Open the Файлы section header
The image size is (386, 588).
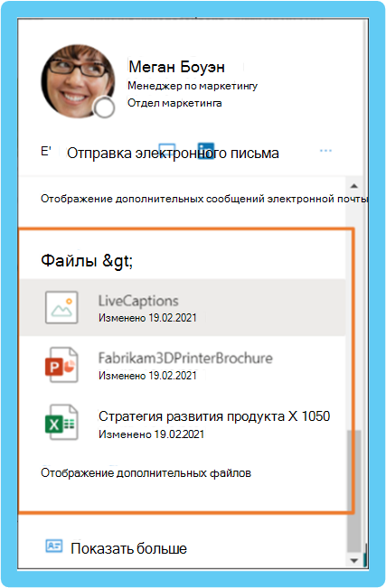[87, 260]
